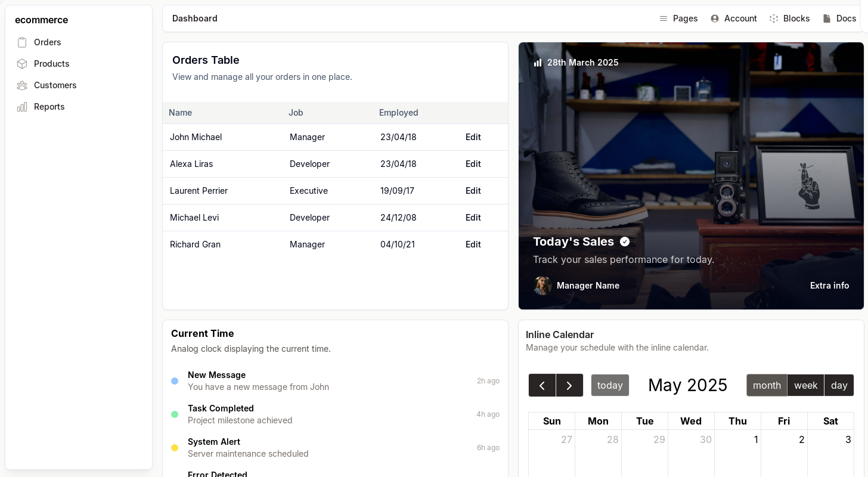The width and height of the screenshot is (868, 477).
Task: Click the verified badge beside Today's Sales
Action: click(x=625, y=241)
